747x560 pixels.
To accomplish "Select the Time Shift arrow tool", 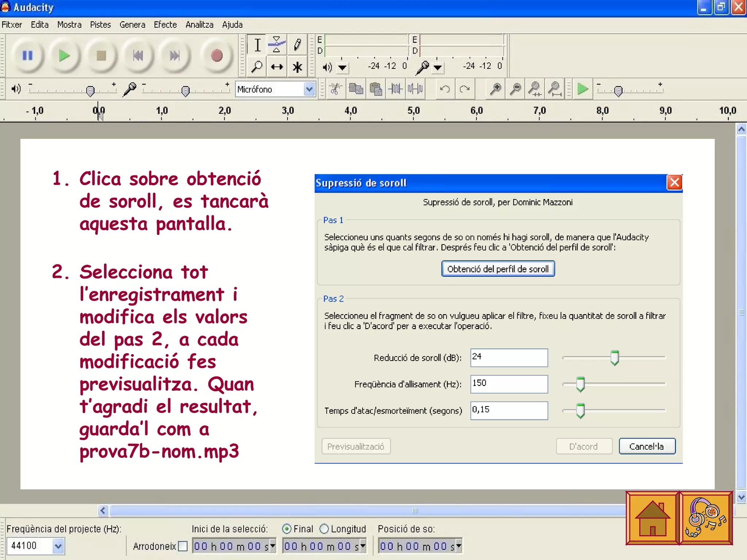I will tap(277, 67).
